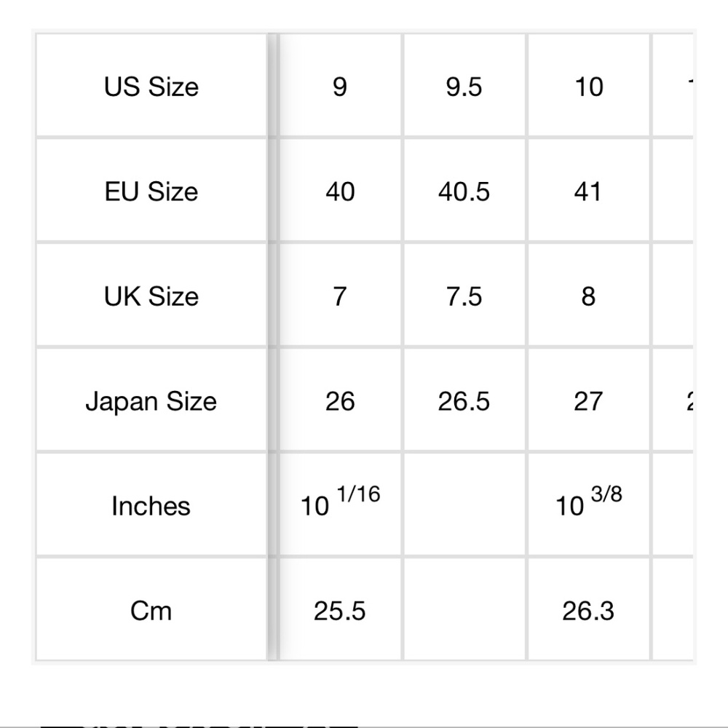The height and width of the screenshot is (728, 728).
Task: Select the 10 1/16 inches cell
Action: coord(340,503)
